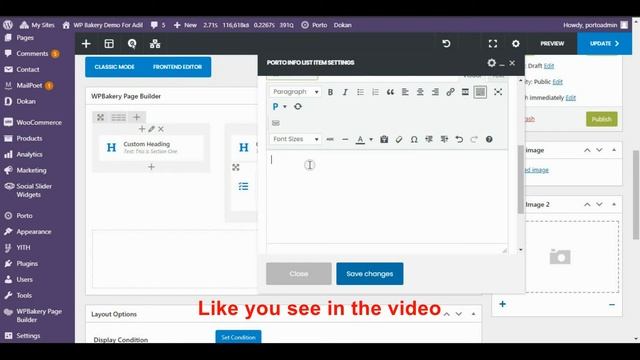Screen dimensions: 640x360
Task: Click in the rich text editor area
Action: (387, 197)
